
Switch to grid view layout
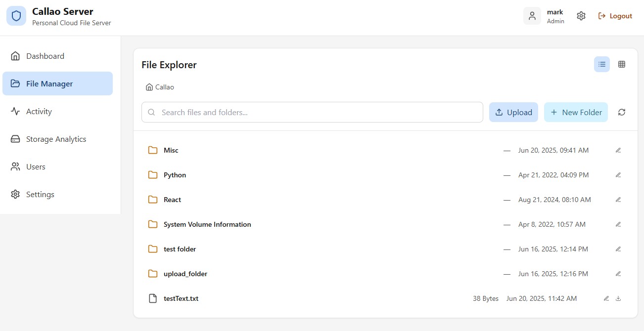622,64
